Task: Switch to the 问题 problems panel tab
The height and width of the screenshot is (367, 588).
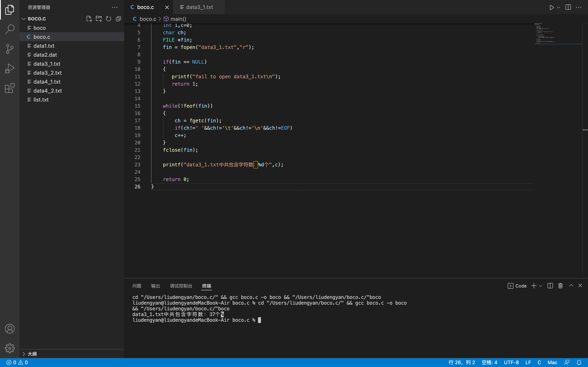Action: coord(137,286)
